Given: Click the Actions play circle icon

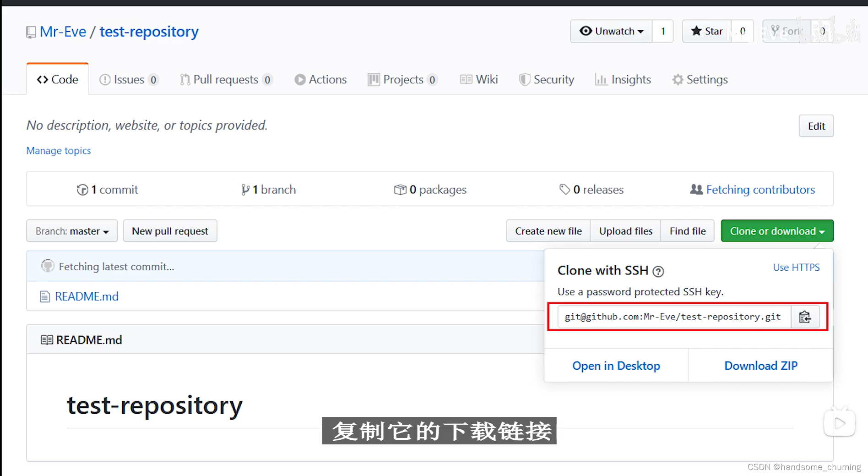Looking at the screenshot, I should tap(300, 80).
